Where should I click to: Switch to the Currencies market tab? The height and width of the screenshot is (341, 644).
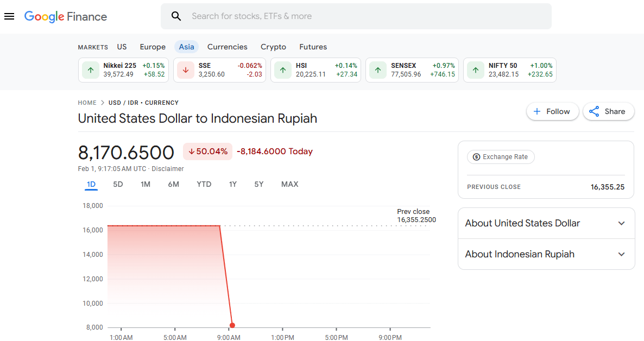click(227, 47)
